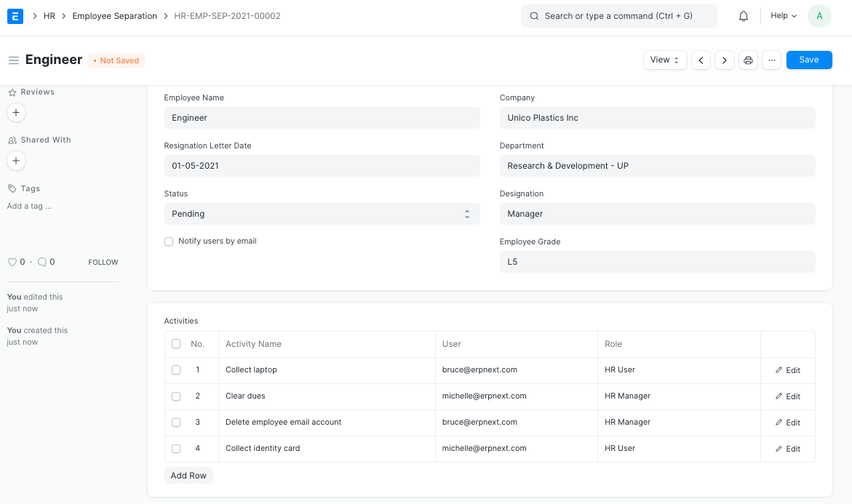
Task: Click the Add a tag field
Action: click(x=29, y=206)
